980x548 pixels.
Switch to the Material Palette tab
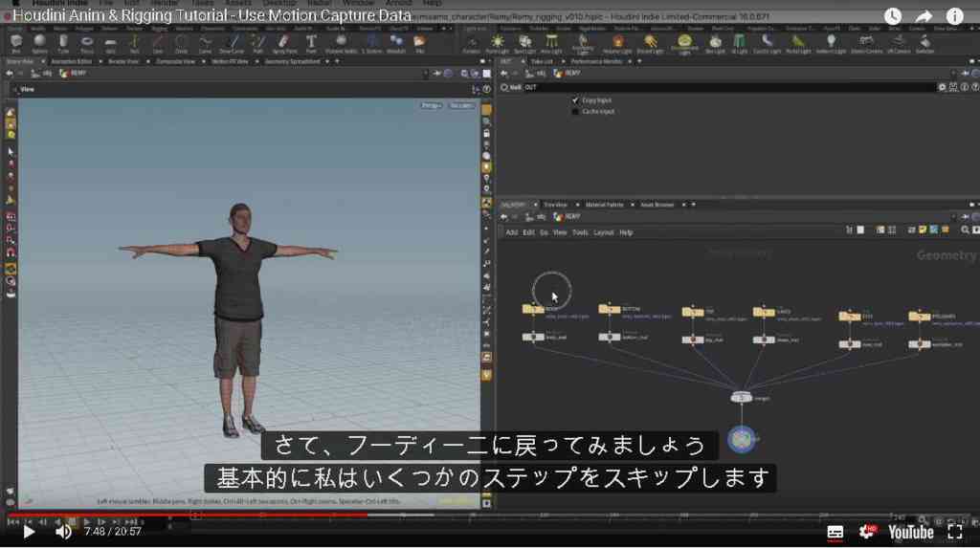click(x=605, y=205)
